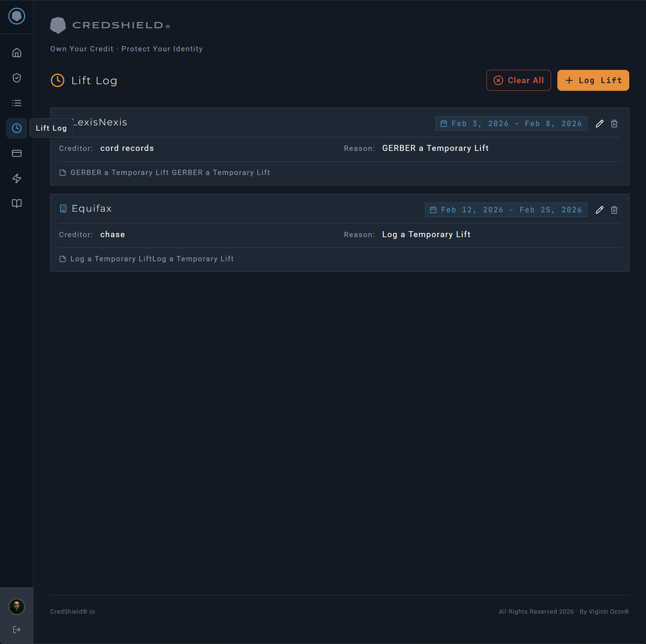Screen dimensions: 646x644
Task: Click the logout icon at sidebar bottom
Action: click(x=17, y=630)
